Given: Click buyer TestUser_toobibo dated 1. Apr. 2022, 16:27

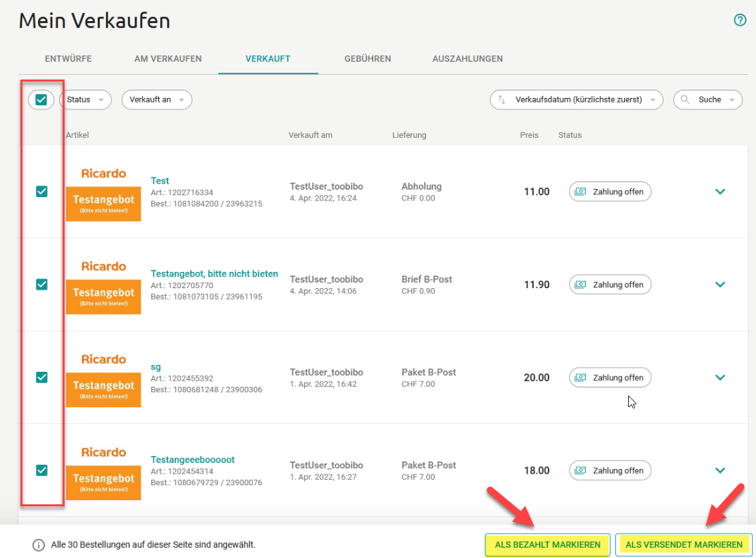Looking at the screenshot, I should pos(326,466).
